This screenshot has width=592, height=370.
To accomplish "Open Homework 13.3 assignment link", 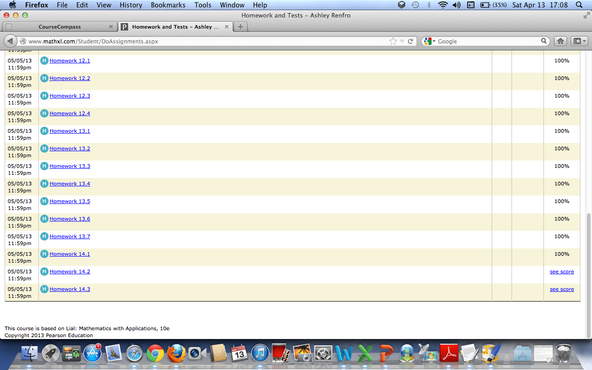I will point(70,166).
